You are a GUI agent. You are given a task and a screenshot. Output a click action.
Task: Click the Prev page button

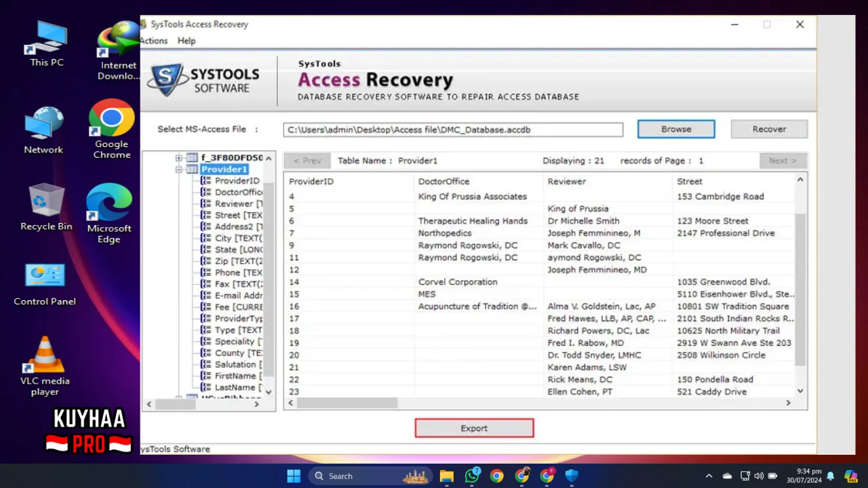click(307, 161)
